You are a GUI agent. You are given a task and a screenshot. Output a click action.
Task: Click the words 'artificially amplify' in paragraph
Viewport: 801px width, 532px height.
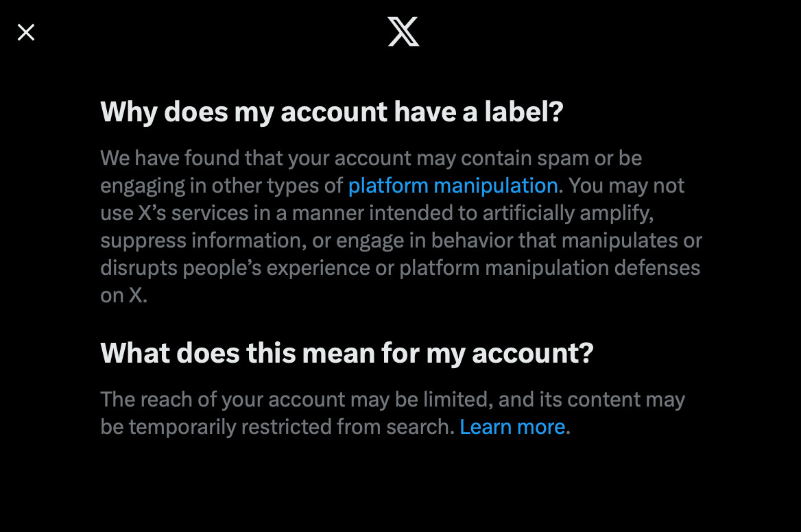tap(568, 213)
